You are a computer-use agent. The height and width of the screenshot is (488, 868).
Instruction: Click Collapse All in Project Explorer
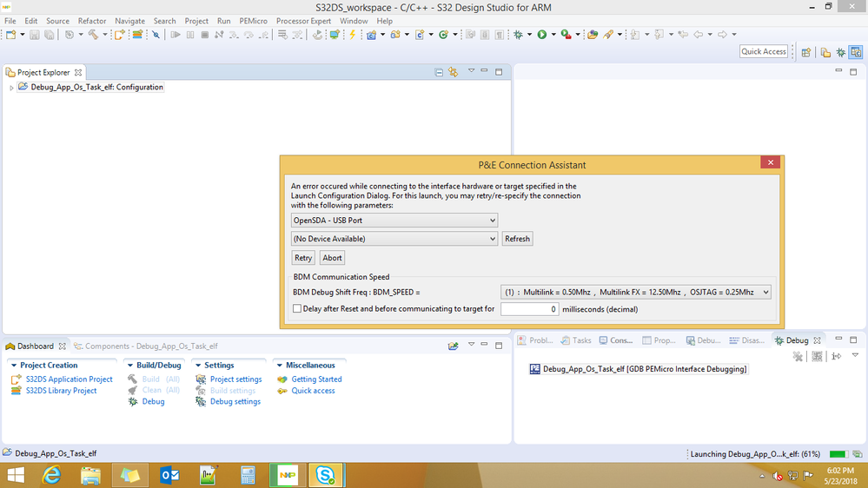click(x=439, y=72)
